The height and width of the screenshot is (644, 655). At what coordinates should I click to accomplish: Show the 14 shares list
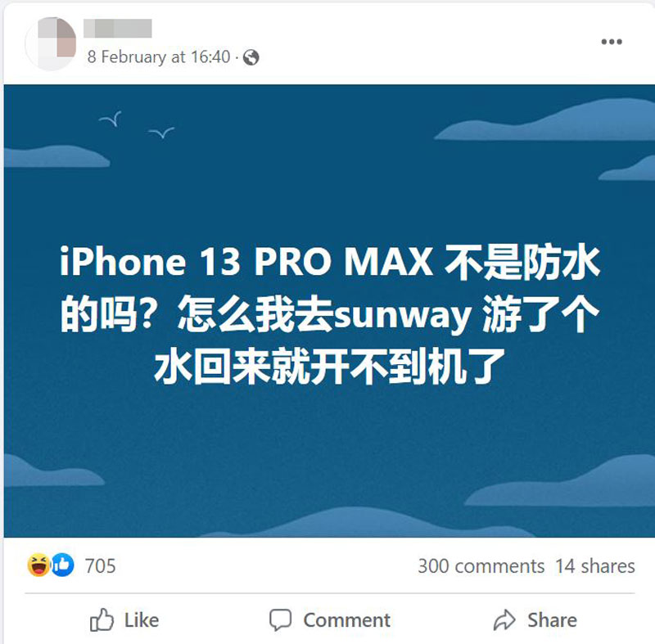coord(595,566)
